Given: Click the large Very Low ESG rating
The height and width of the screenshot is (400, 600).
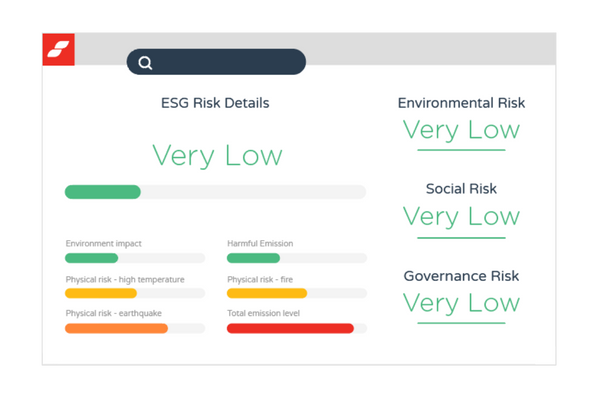Looking at the screenshot, I should tap(217, 156).
